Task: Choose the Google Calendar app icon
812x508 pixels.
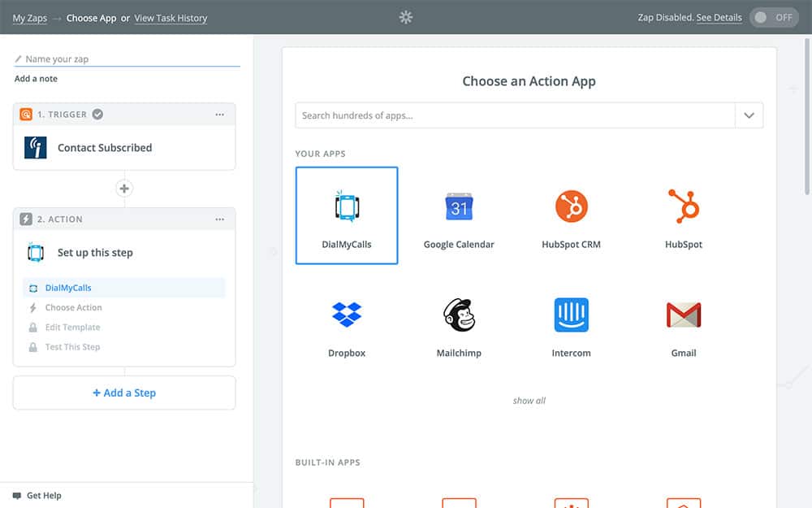Action: (x=459, y=207)
